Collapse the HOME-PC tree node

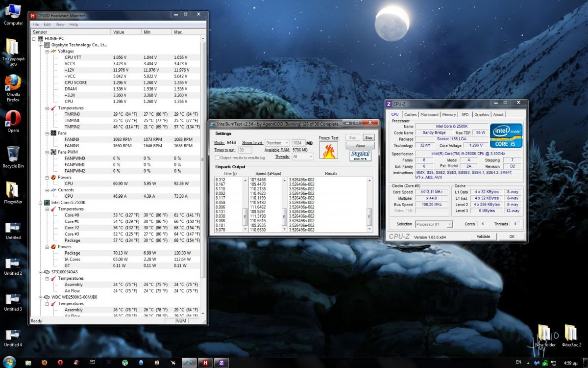(x=34, y=38)
